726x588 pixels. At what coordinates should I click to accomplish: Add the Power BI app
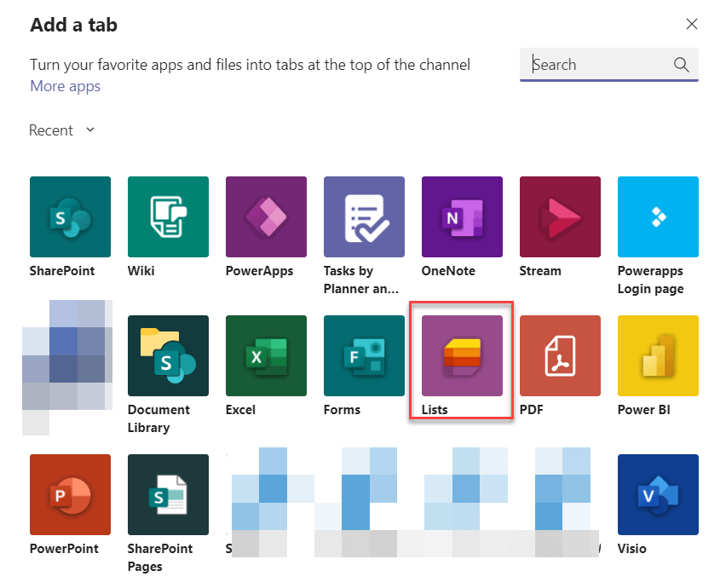click(658, 355)
